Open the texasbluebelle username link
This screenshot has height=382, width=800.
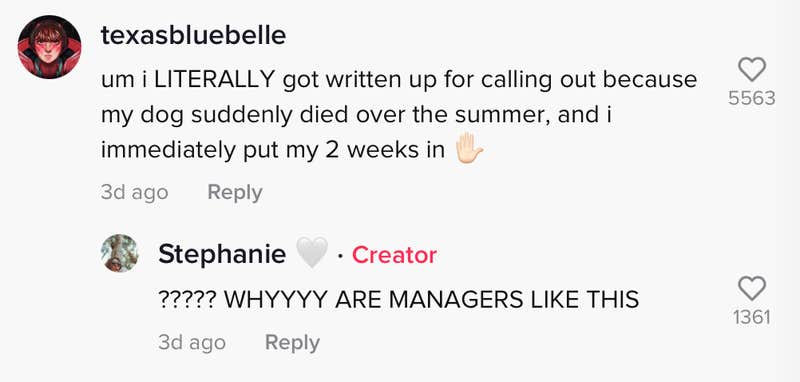point(193,36)
